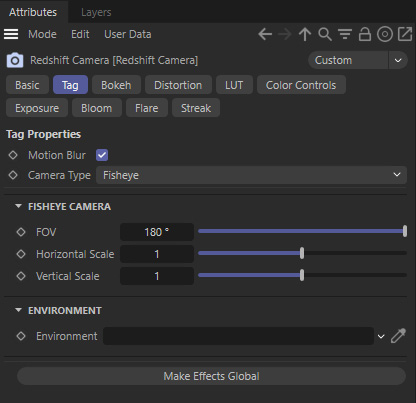
Task: Open the hamburger menu icon
Action: [11, 34]
